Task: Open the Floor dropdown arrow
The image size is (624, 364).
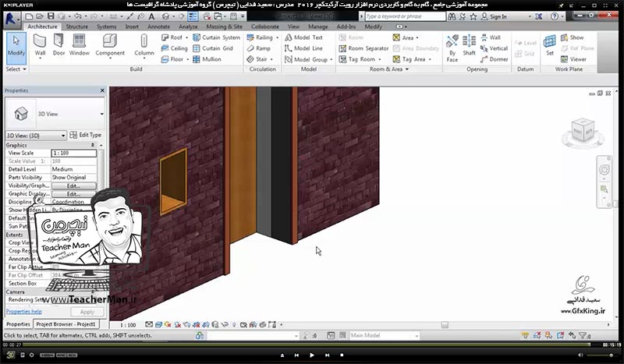Action: pyautogui.click(x=187, y=60)
